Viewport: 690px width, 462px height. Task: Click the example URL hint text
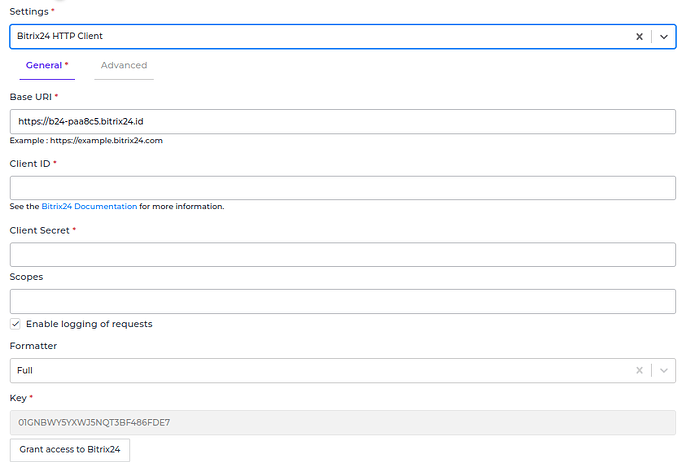86,141
